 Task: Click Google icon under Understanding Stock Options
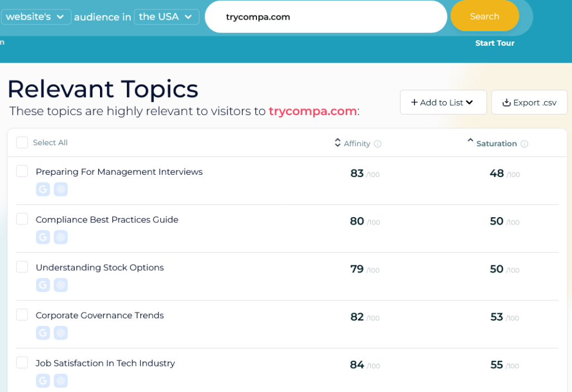(42, 285)
